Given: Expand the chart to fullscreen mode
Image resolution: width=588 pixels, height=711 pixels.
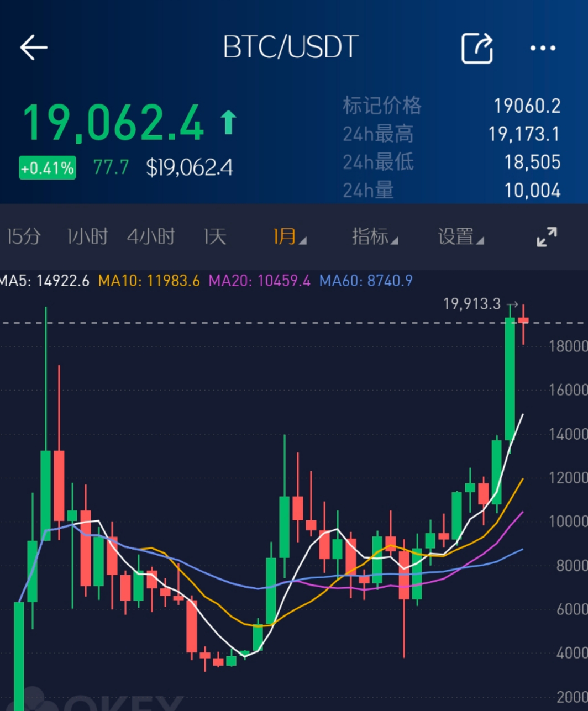Looking at the screenshot, I should [547, 237].
